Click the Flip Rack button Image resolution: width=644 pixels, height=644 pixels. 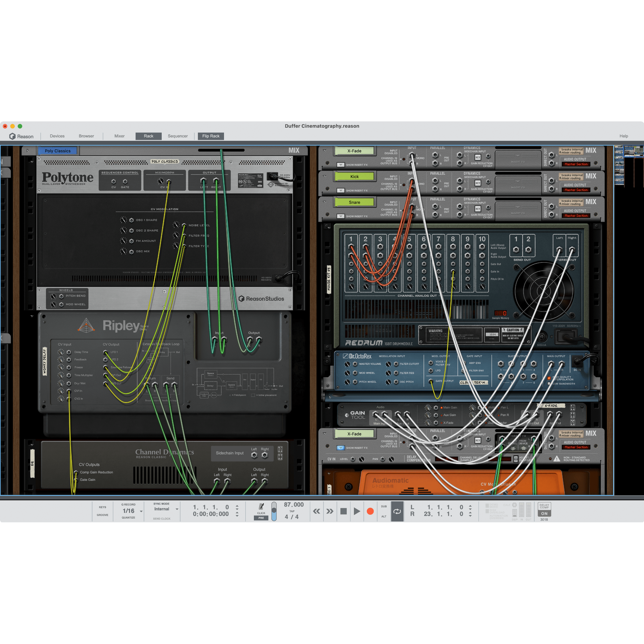[x=211, y=136]
